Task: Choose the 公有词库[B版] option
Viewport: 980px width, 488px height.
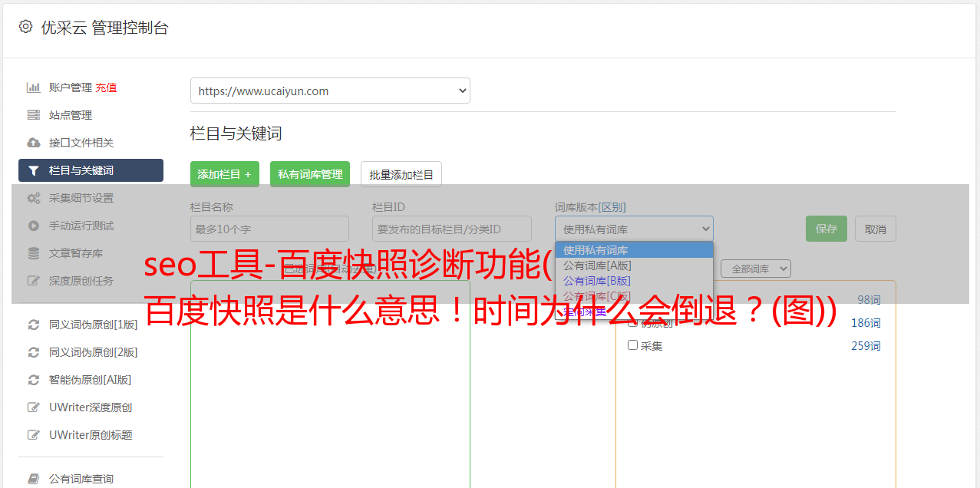Action: click(x=634, y=281)
